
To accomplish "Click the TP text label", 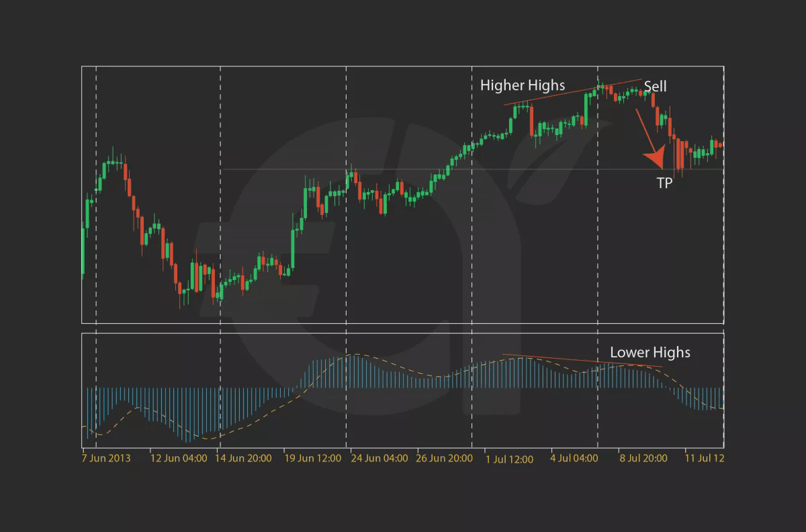I will click(664, 183).
